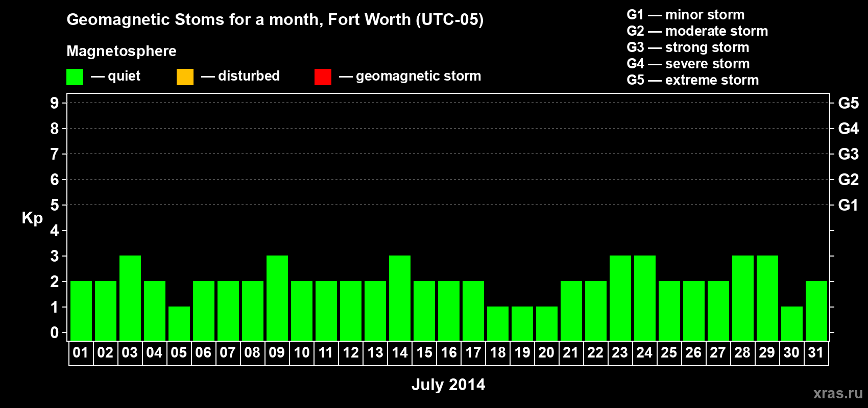The image size is (868, 408).
Task: Click the Kp value 3 on the left axis
Action: click(x=55, y=256)
